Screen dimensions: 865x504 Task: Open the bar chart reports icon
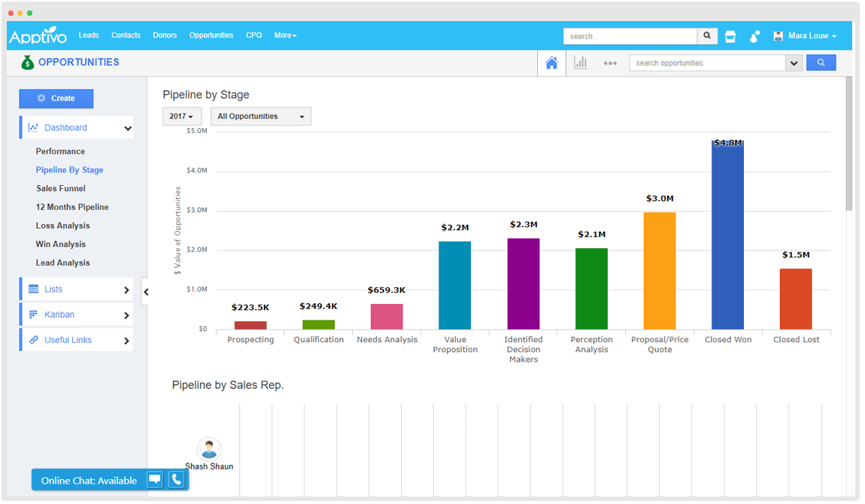(581, 63)
